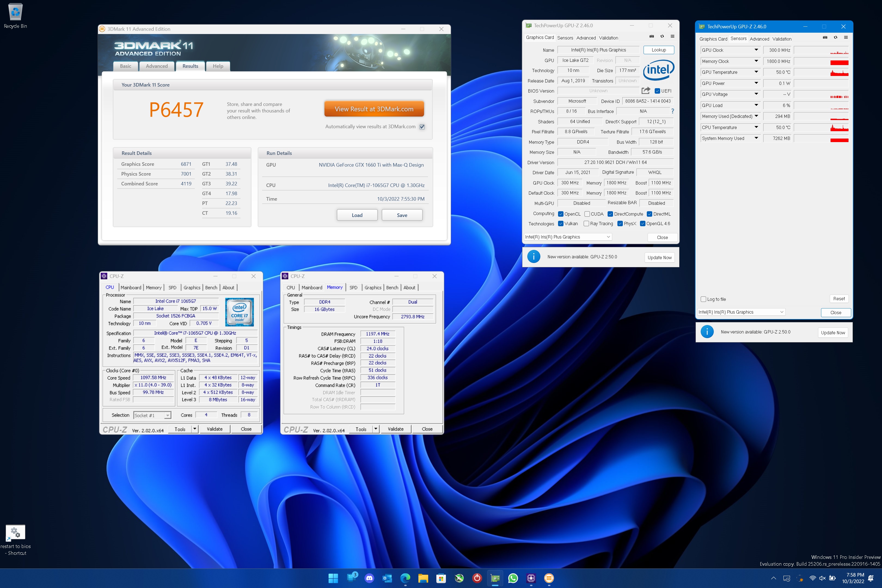Expand GPU selector in GPU-Z Sensors window

782,312
